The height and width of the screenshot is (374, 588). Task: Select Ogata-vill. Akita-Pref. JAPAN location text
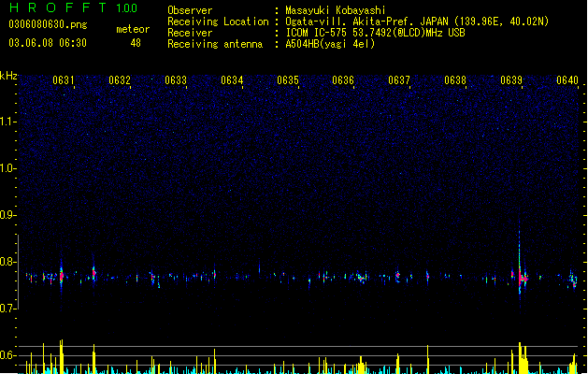(417, 22)
